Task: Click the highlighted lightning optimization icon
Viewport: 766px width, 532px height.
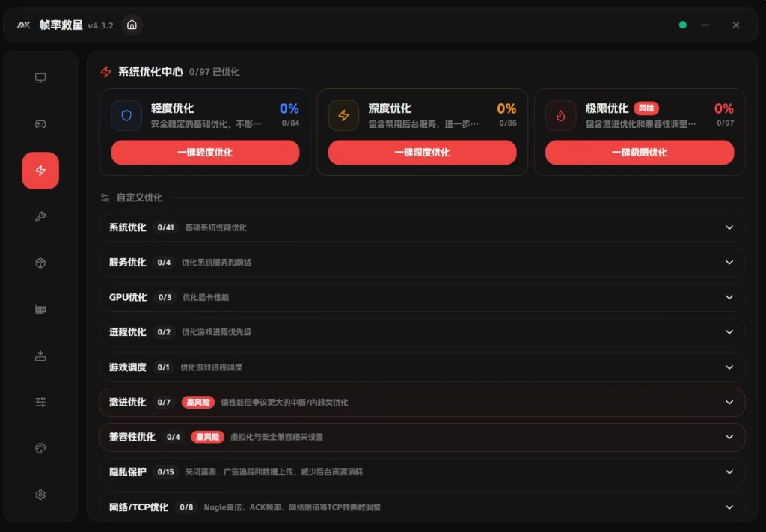Action: click(40, 170)
